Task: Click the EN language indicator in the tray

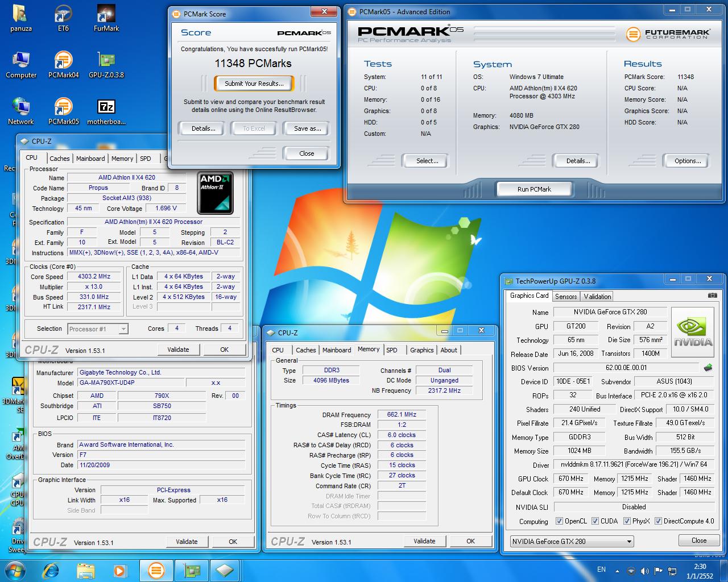Action: tap(601, 569)
